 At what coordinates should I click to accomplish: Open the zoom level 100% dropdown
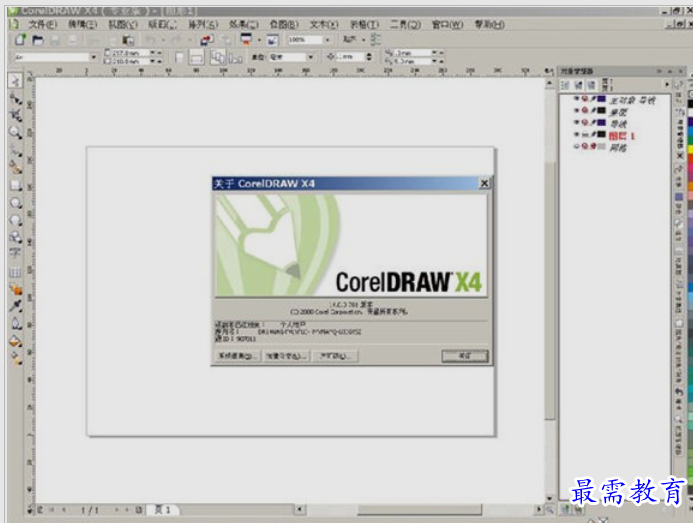327,40
